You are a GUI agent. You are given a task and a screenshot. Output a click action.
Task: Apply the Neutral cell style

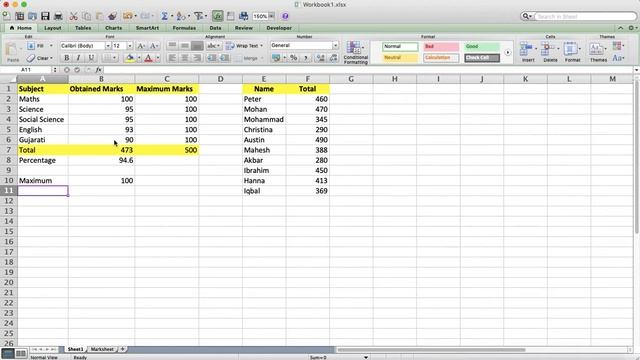tap(400, 58)
